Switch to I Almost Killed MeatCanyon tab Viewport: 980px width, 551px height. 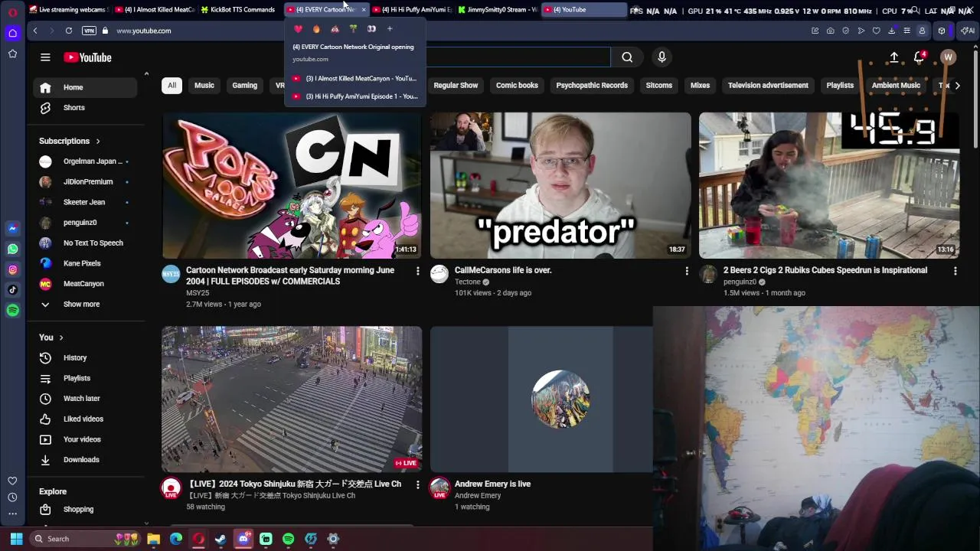tap(155, 10)
